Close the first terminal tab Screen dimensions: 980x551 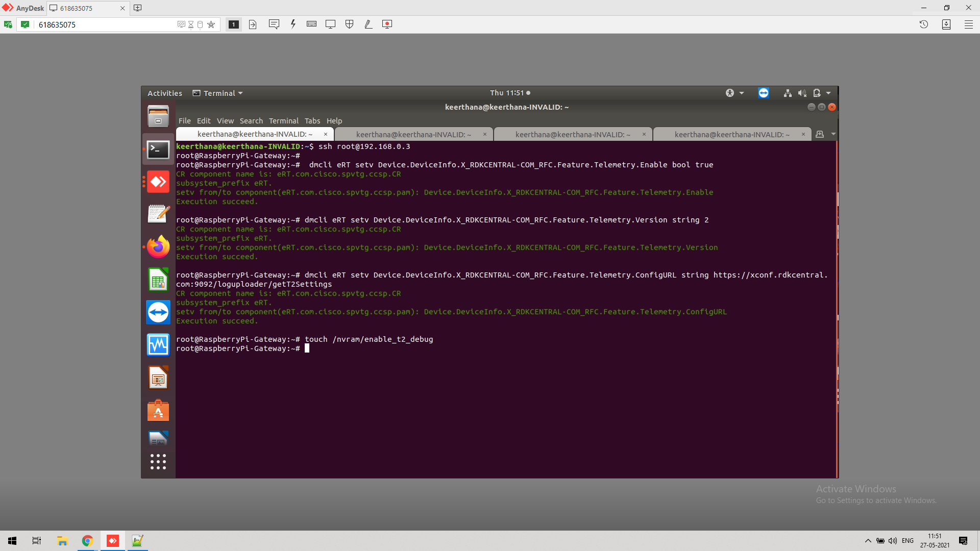point(326,134)
